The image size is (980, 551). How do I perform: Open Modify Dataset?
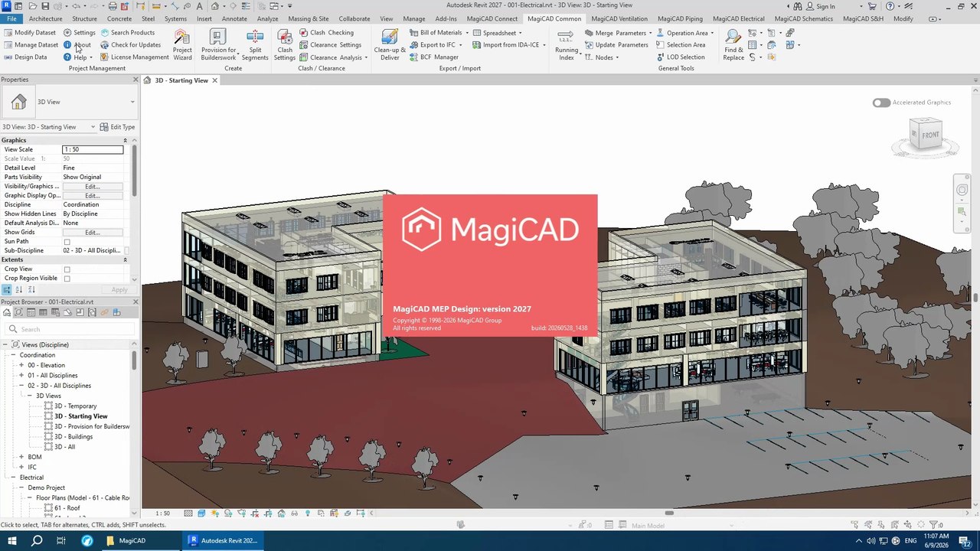tap(30, 33)
